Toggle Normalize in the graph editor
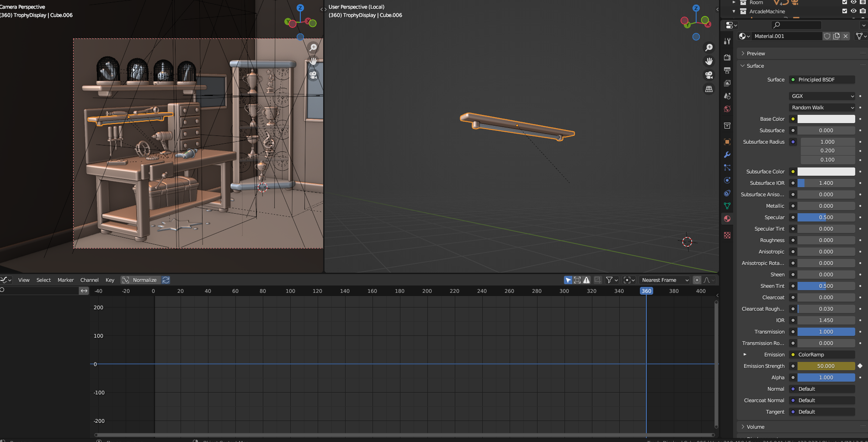This screenshot has height=442, width=868. [x=140, y=280]
